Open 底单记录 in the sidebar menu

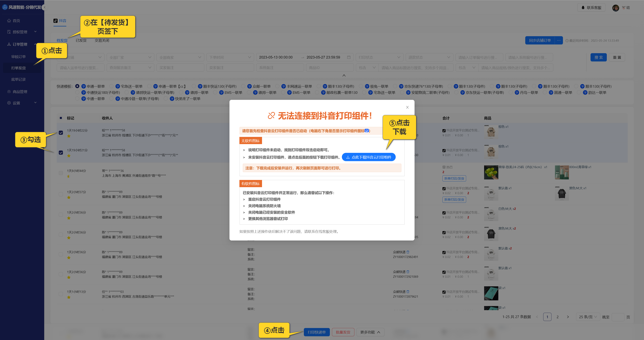(x=19, y=79)
